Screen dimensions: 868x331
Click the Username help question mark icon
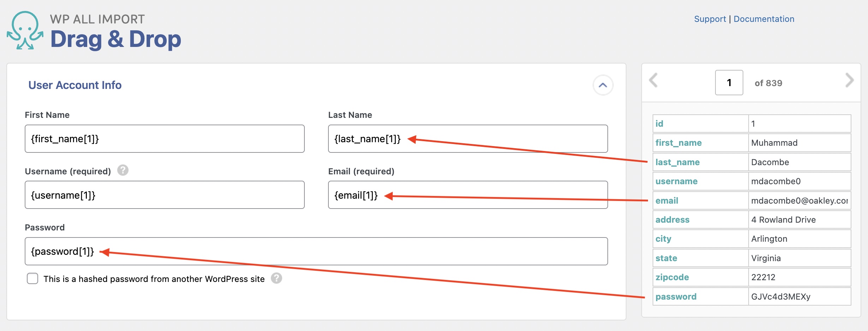point(123,170)
